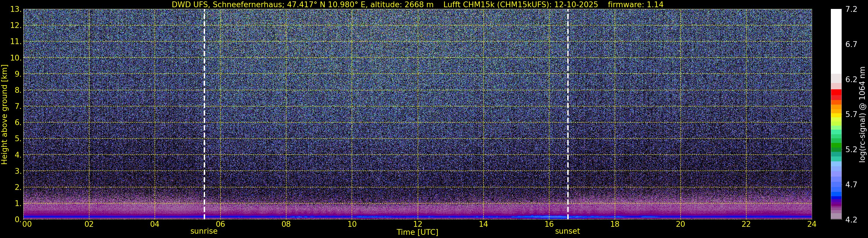The width and height of the screenshot is (868, 238).
Task: Click the time axis tick label 08
Action: click(286, 224)
